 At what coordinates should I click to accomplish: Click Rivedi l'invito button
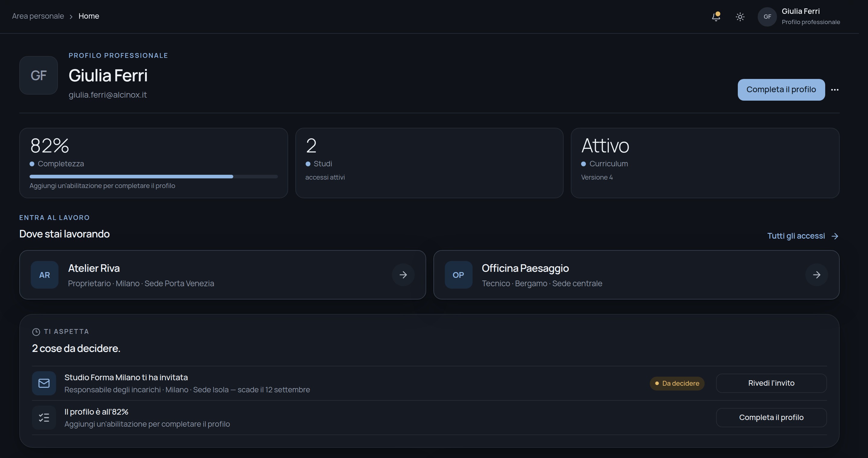tap(771, 383)
